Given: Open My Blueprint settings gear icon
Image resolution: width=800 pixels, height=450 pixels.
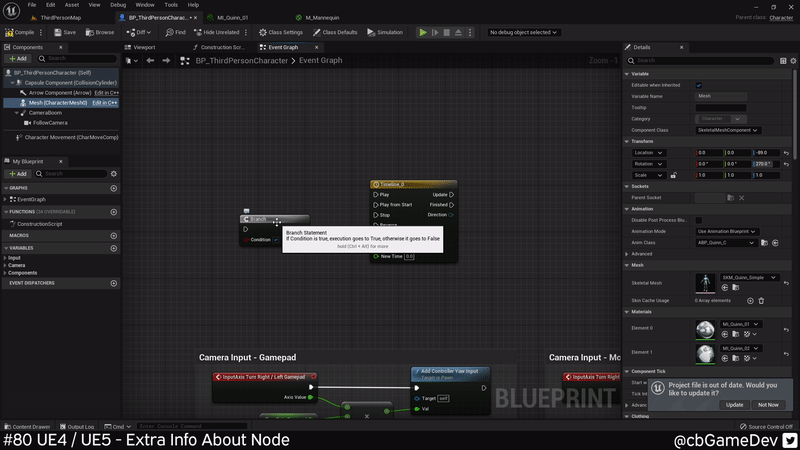Looking at the screenshot, I should coord(113,173).
